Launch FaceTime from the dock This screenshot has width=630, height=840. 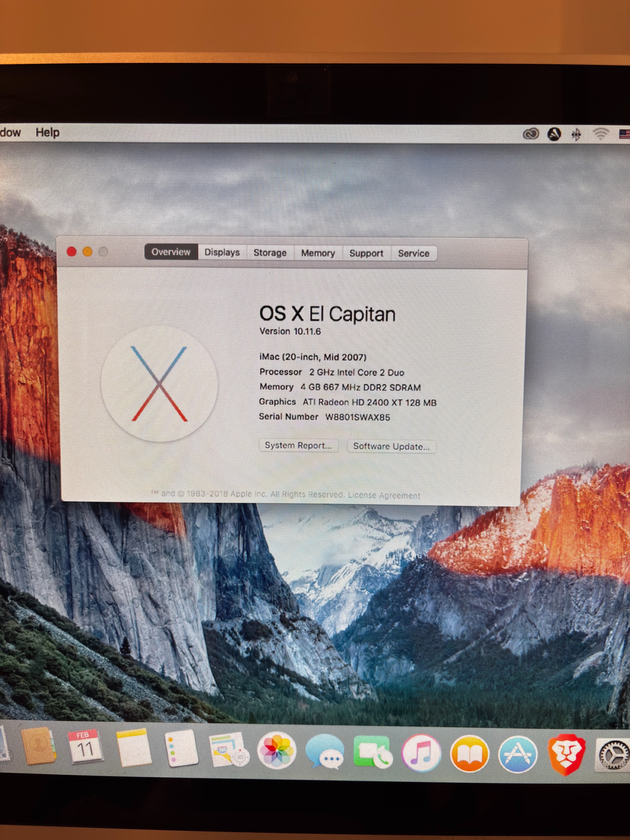pos(373,752)
